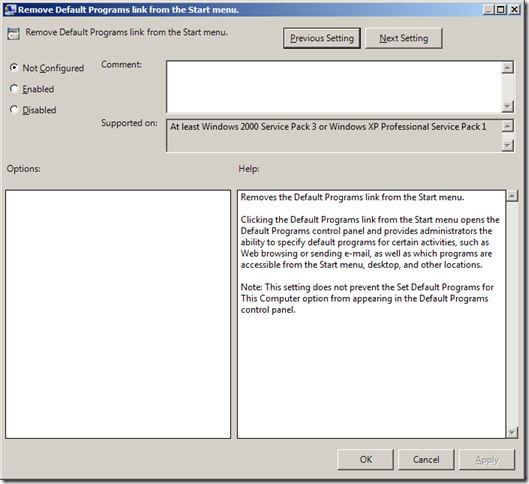This screenshot has height=484, width=529.
Task: Cancel the policy dialog
Action: [x=426, y=459]
